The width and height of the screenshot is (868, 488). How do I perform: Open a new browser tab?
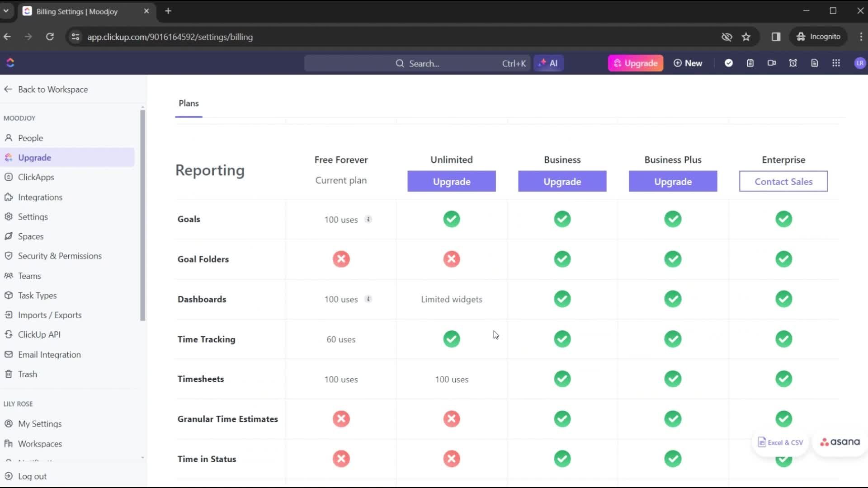168,11
